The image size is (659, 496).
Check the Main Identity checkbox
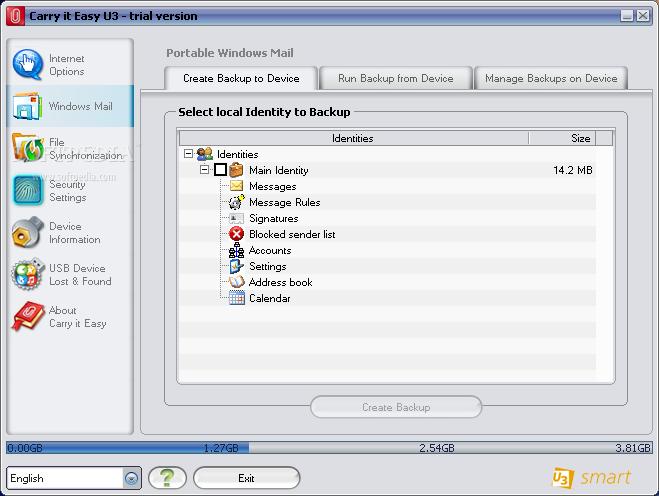point(220,170)
